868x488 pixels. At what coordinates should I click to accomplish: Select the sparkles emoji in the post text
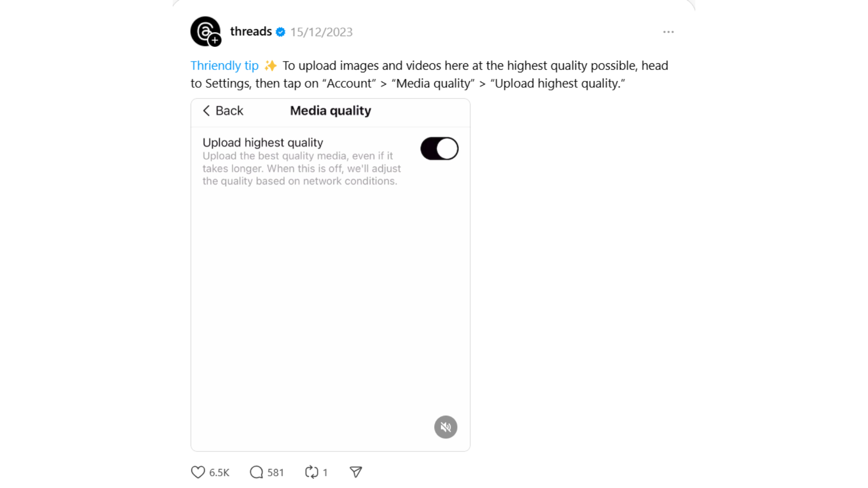pyautogui.click(x=270, y=65)
